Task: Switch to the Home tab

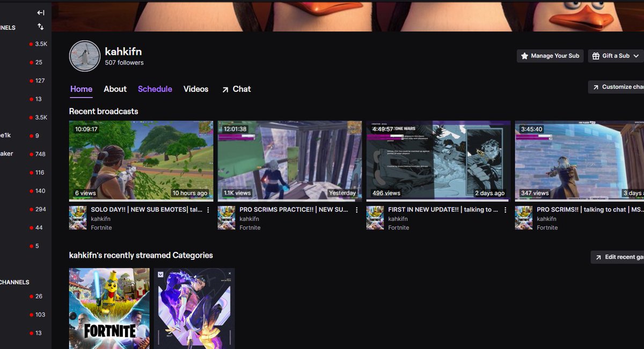Action: pos(81,89)
